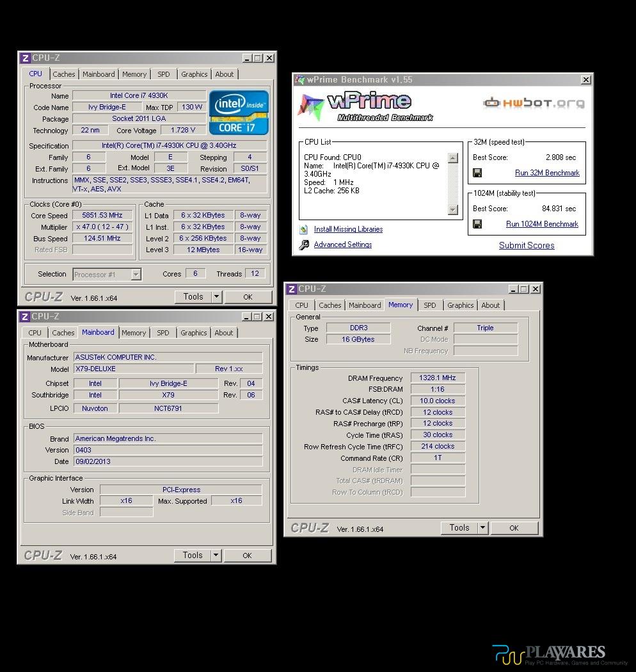Click the CAS# Latency 10.0 clocks value

point(438,401)
